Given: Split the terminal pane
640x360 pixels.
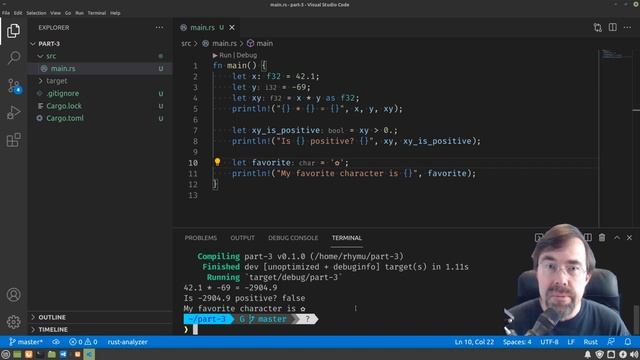Looking at the screenshot, I should pos(588,238).
